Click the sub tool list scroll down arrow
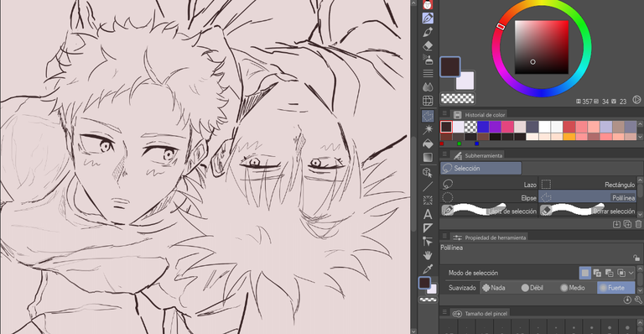644x334 pixels. (640, 214)
